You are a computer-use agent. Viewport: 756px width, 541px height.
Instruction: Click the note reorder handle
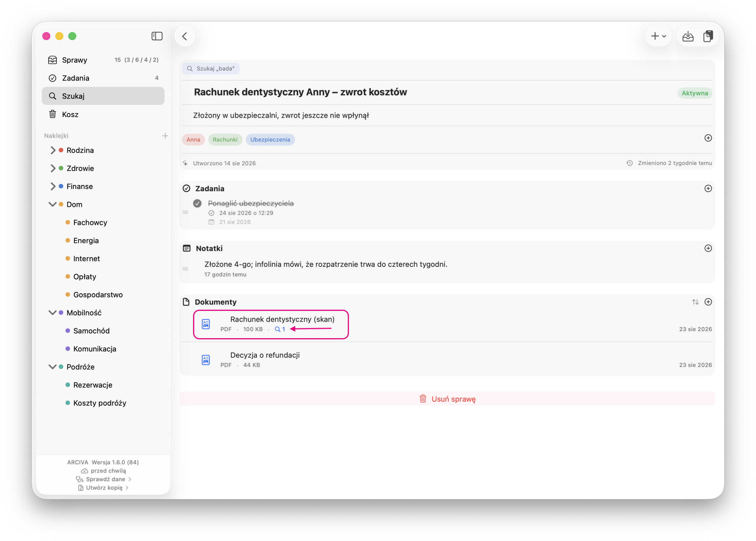[x=185, y=269]
